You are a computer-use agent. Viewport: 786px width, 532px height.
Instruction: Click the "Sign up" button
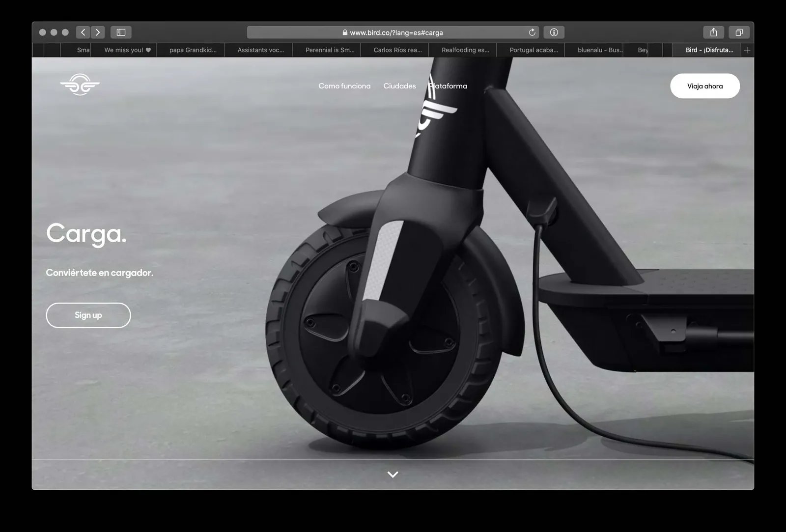click(88, 315)
